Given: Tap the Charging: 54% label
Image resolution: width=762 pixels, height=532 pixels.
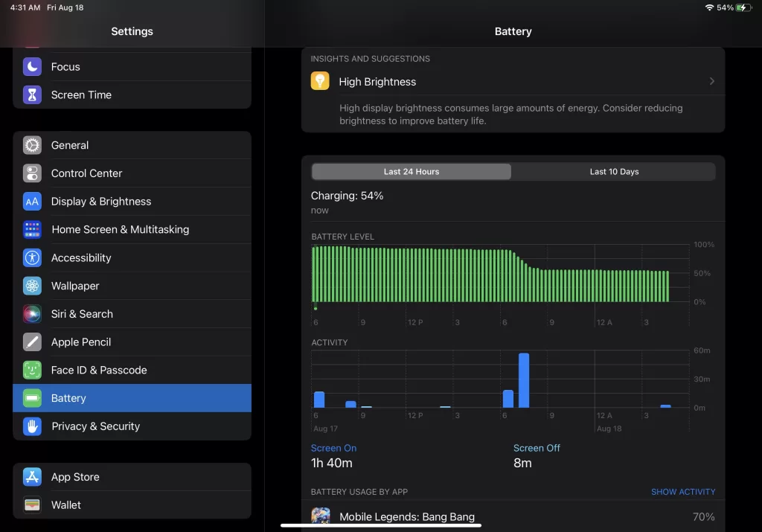Looking at the screenshot, I should click(x=347, y=196).
